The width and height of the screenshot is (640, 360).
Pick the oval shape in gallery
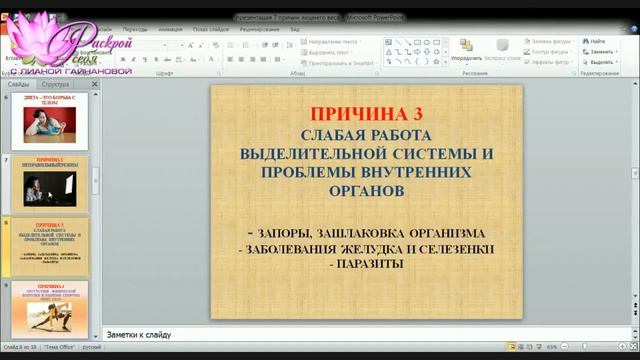point(427,42)
